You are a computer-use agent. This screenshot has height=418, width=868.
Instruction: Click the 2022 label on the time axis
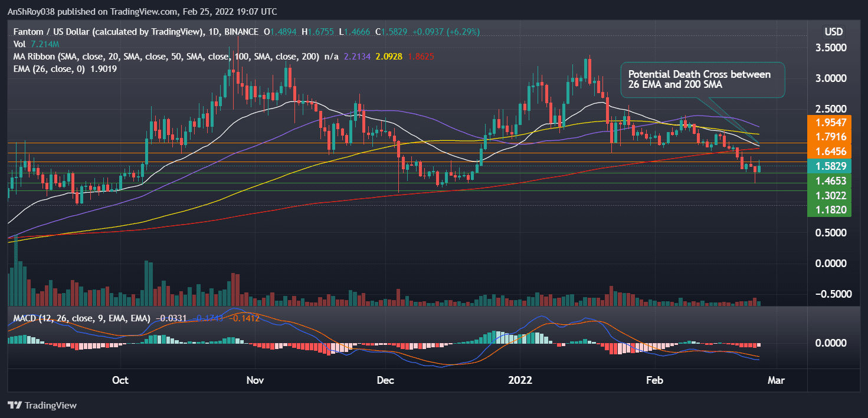[520, 380]
